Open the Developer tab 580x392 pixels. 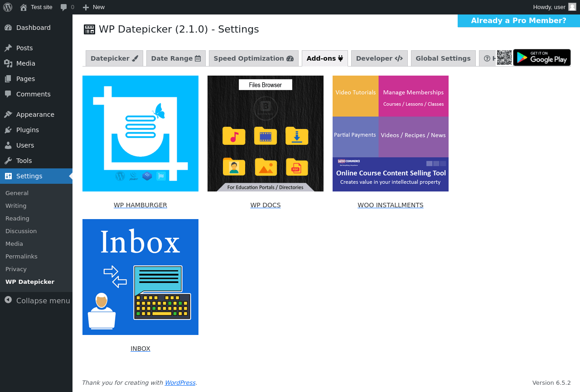click(379, 58)
